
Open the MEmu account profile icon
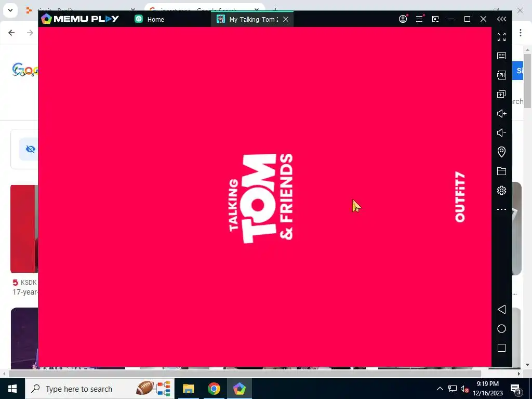(x=403, y=19)
